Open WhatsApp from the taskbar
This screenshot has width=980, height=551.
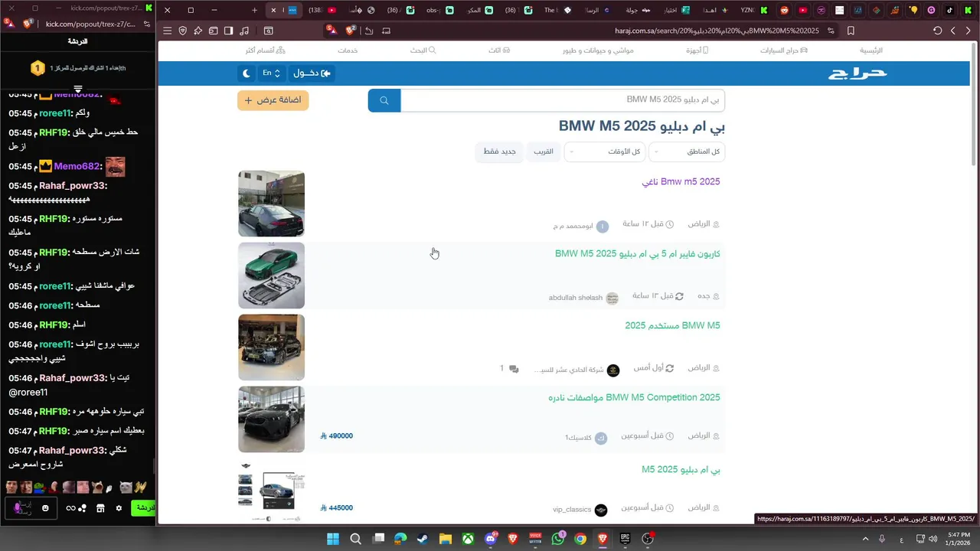[x=557, y=539]
